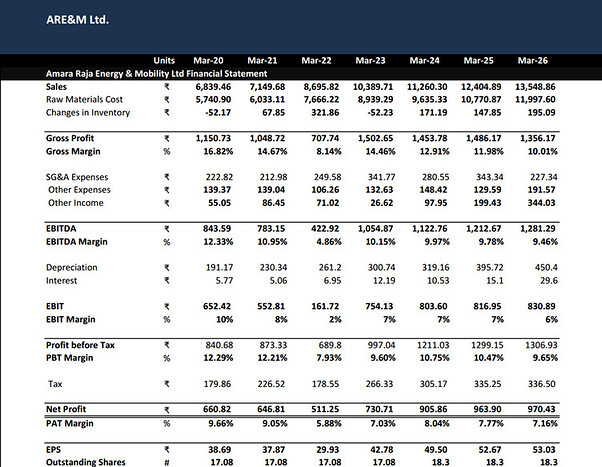Screen dimensions: 602x467
Task: Select the Mar-23 column header
Action: 370,60
